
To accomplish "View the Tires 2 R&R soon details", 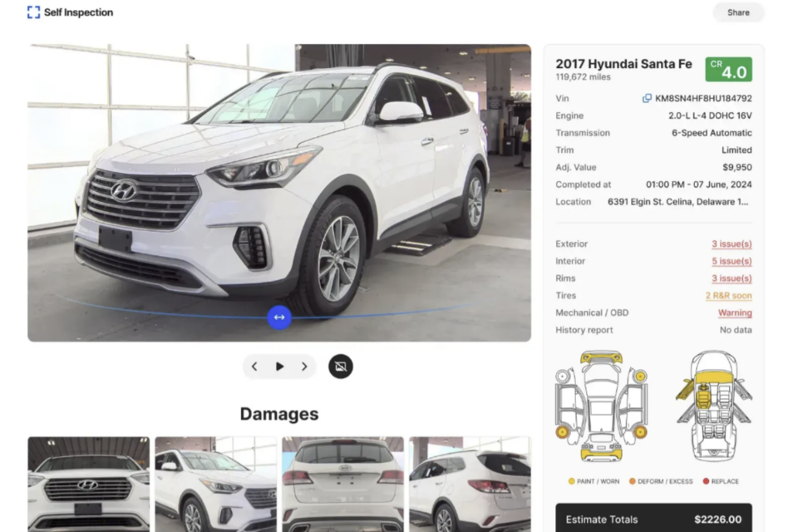I will (x=728, y=296).
